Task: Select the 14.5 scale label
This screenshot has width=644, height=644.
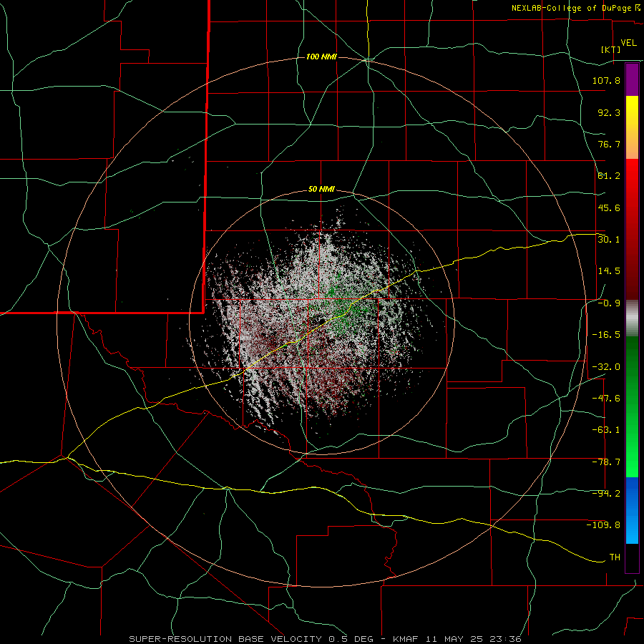Action: click(609, 271)
